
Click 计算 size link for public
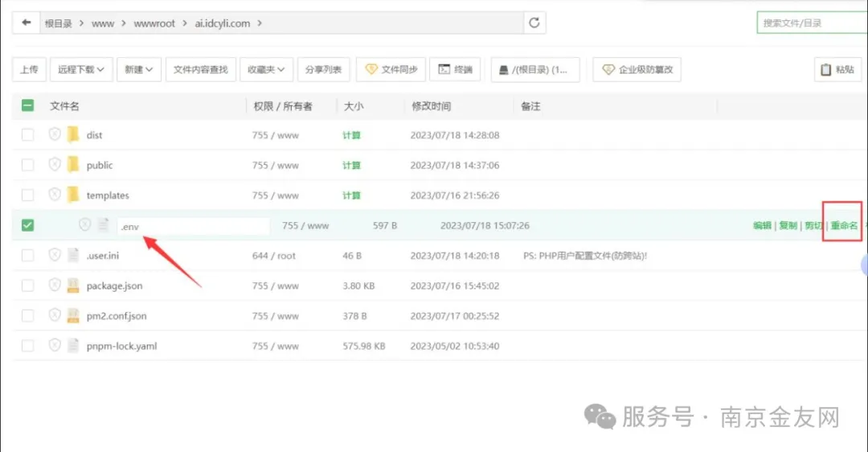pos(351,165)
